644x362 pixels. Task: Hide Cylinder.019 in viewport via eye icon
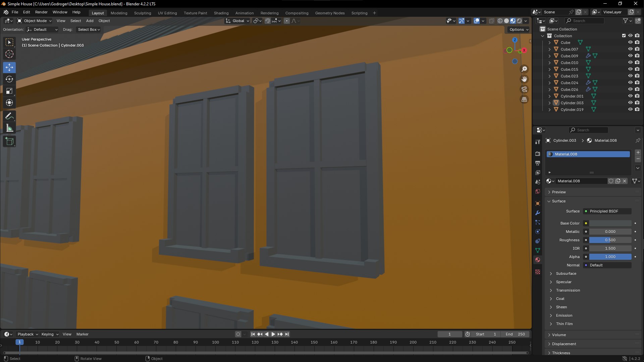tap(630, 109)
